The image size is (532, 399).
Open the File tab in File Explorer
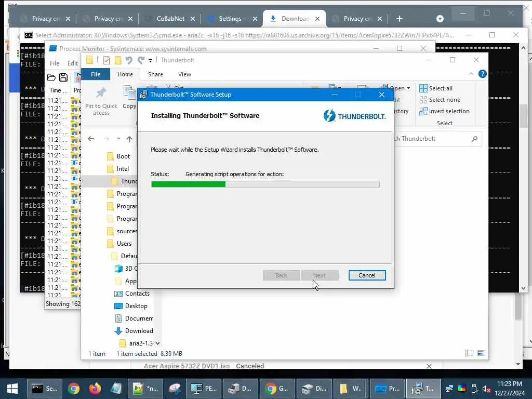pyautogui.click(x=96, y=74)
